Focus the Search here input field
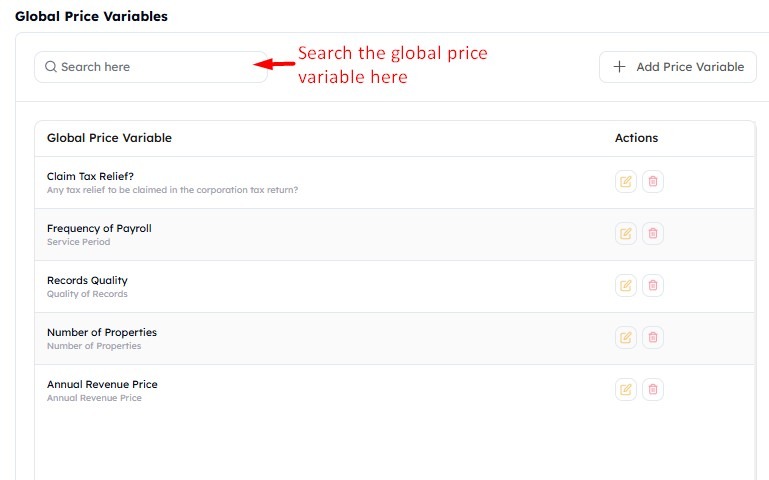 (151, 67)
